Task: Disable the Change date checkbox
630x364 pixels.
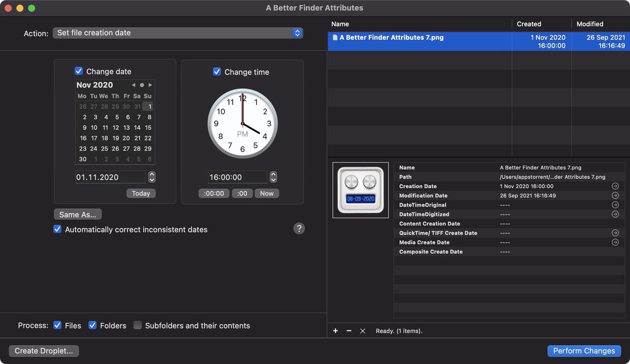Action: tap(79, 71)
